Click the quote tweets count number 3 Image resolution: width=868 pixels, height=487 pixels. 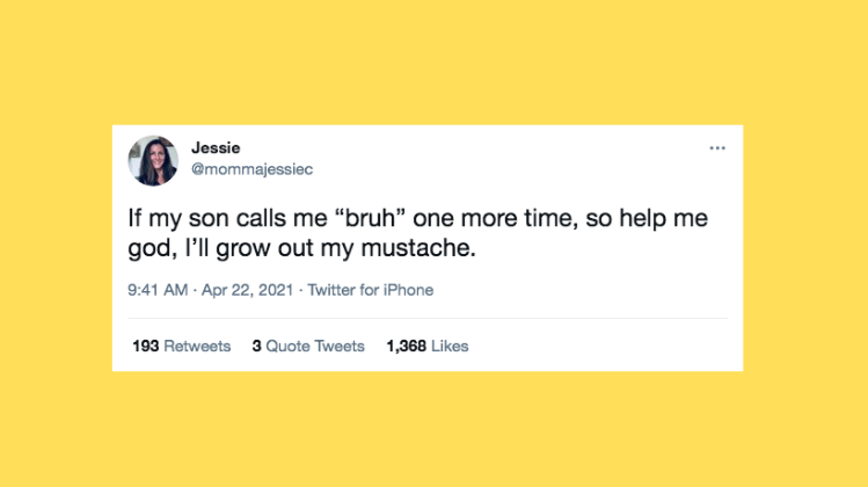point(257,346)
